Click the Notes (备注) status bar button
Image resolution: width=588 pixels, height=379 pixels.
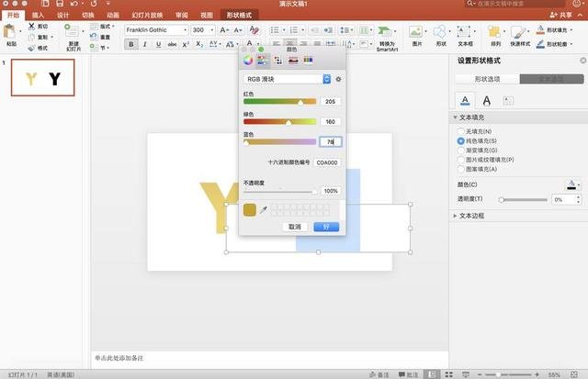click(x=379, y=374)
